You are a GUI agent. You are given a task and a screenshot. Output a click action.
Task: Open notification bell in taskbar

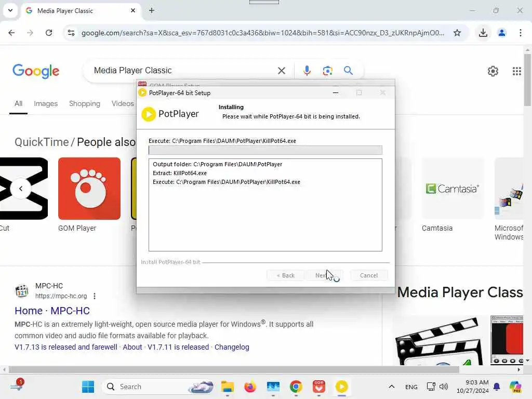tap(497, 387)
